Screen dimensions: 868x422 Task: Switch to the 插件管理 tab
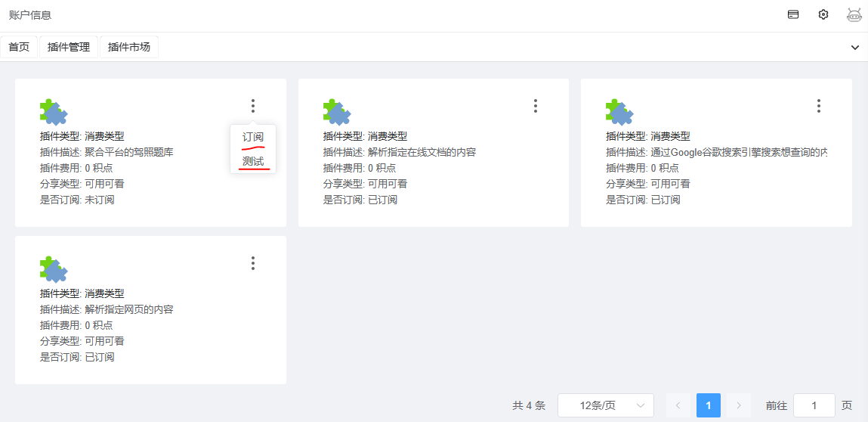click(x=69, y=47)
